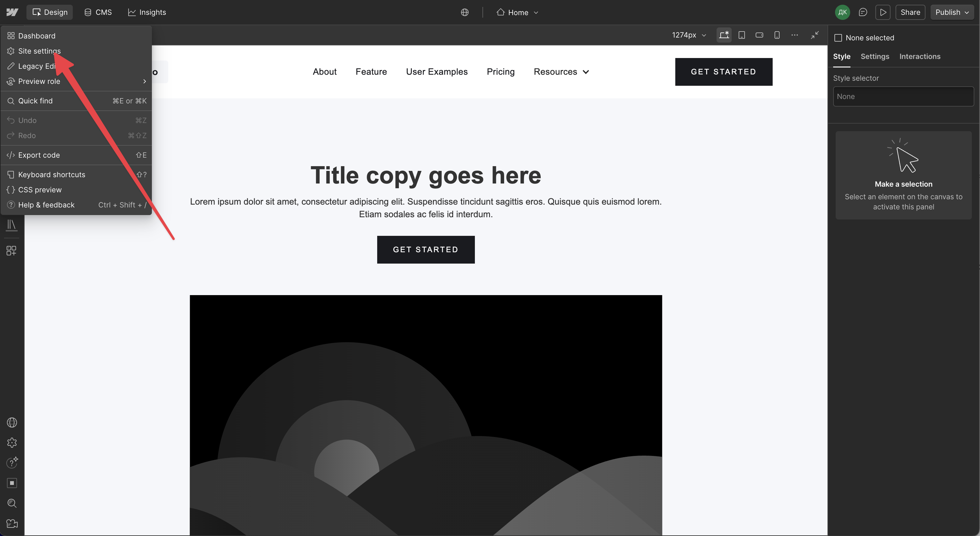Open the Webflow logo menu
Viewport: 980px width, 536px height.
(12, 12)
